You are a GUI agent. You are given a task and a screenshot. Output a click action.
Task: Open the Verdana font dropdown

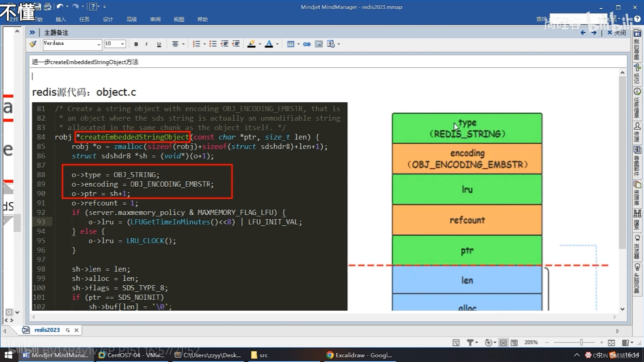click(99, 44)
